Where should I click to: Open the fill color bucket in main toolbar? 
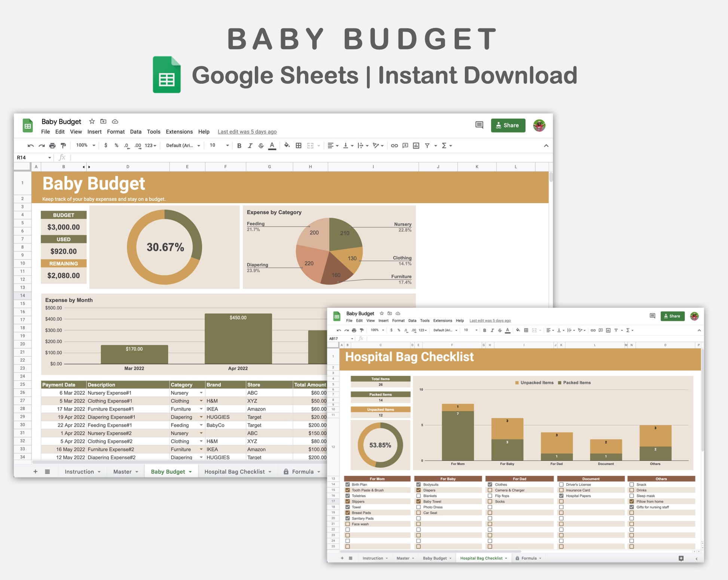287,145
